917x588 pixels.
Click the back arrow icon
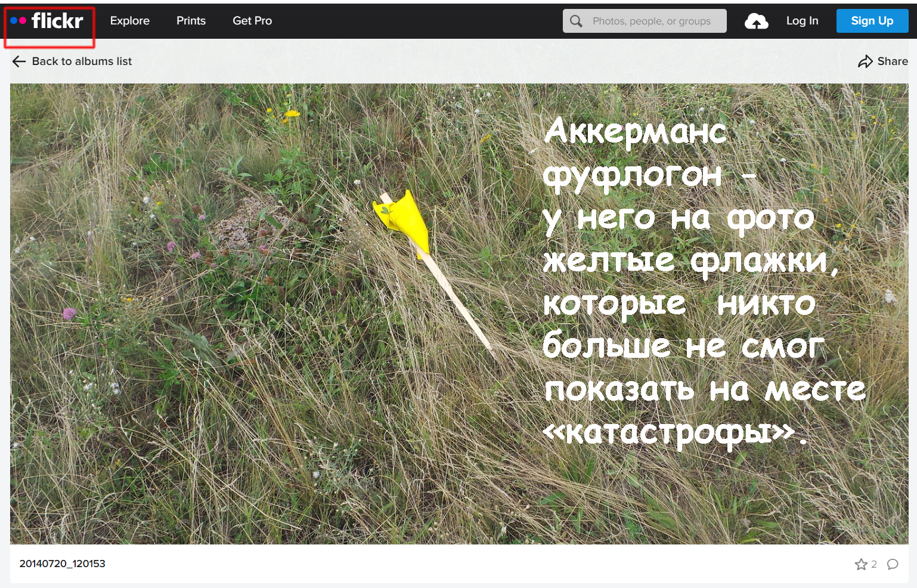[19, 61]
